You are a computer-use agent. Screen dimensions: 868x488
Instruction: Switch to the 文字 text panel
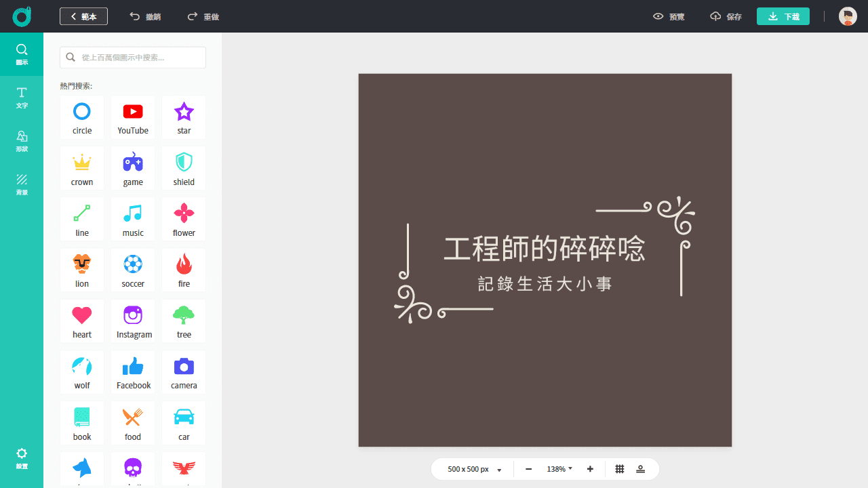22,98
